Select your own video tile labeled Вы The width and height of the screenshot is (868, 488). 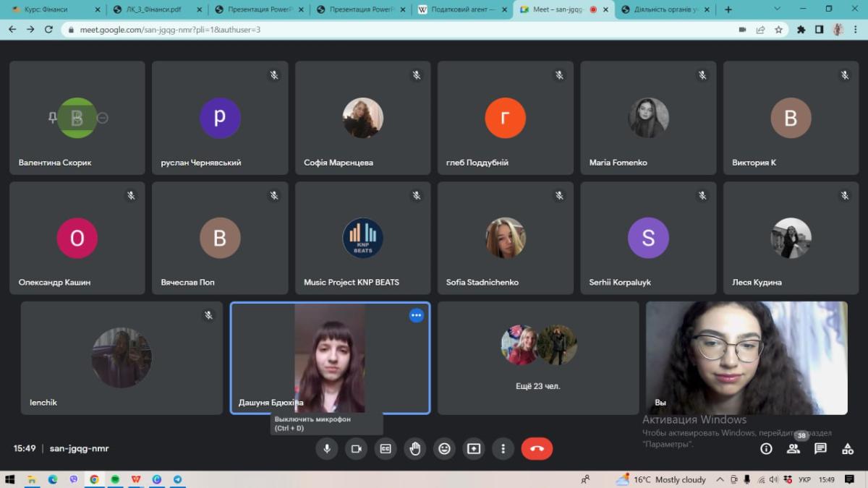(x=746, y=358)
